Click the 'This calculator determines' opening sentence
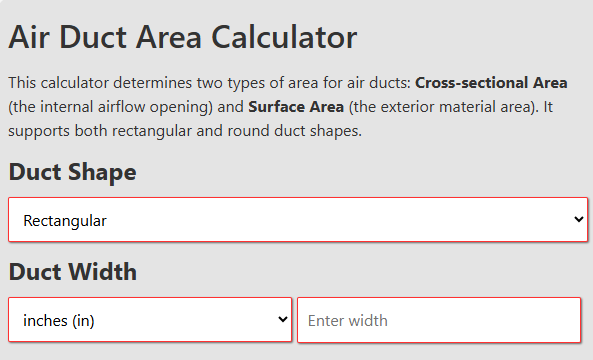This screenshot has height=360, width=593. (x=96, y=83)
